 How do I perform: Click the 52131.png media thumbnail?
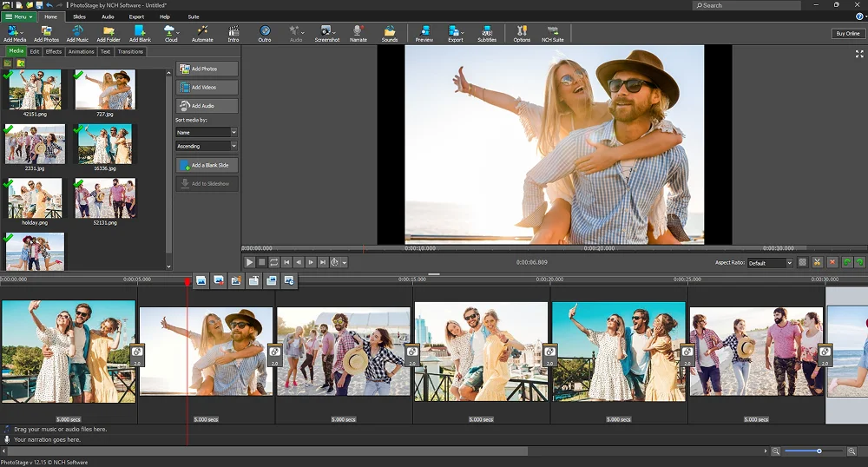[105, 198]
